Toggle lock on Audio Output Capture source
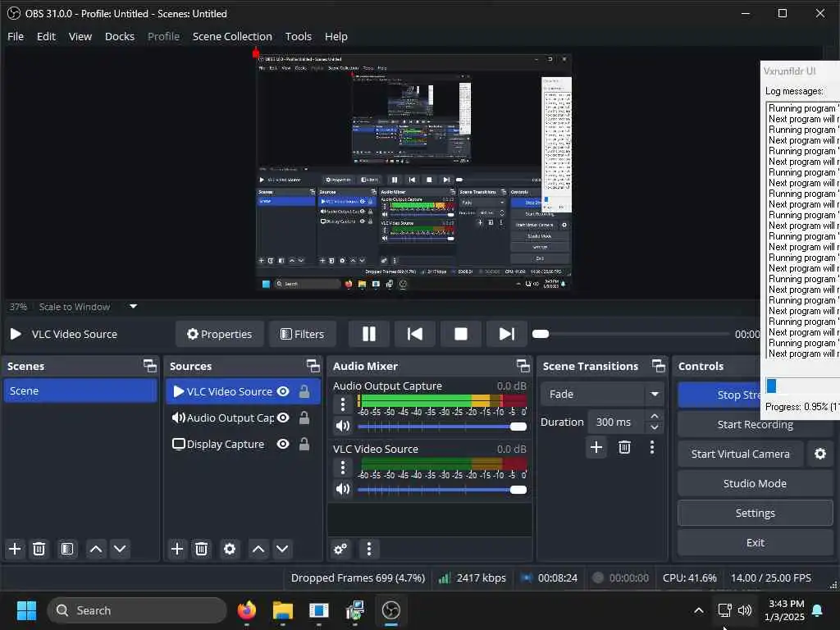 coord(304,418)
